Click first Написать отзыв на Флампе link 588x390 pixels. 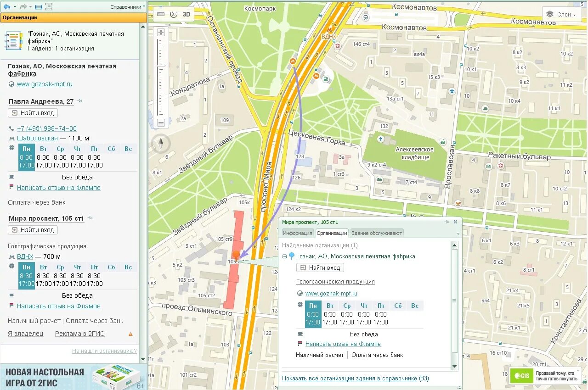point(58,188)
